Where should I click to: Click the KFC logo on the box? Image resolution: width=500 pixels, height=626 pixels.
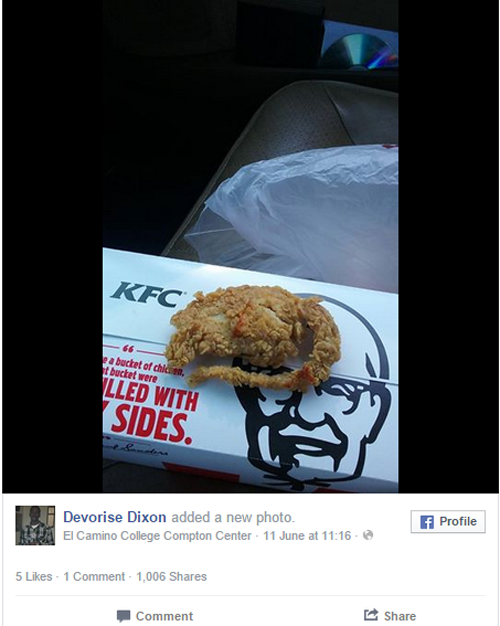[x=146, y=294]
